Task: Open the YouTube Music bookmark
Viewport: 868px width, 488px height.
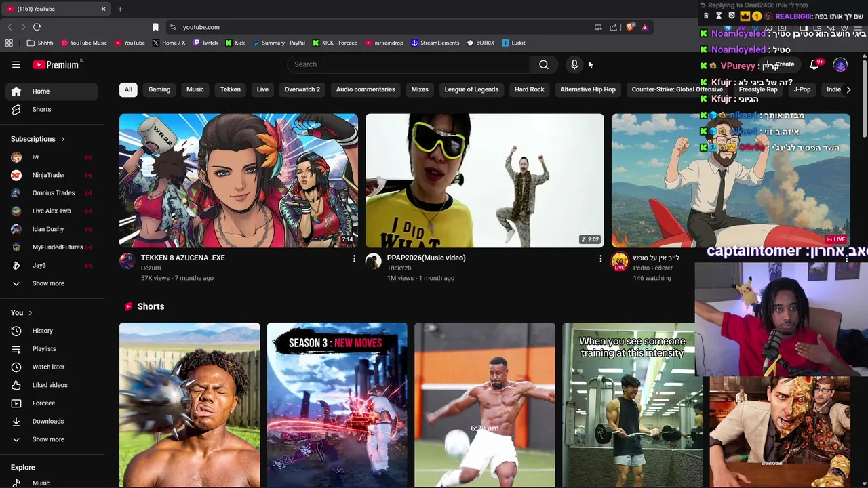Action: click(84, 43)
